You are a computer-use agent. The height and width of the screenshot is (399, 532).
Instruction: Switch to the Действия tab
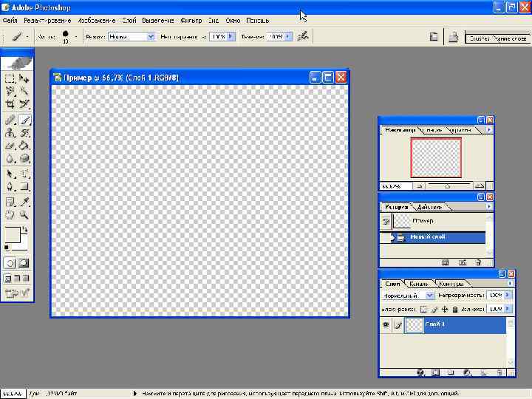[429, 207]
